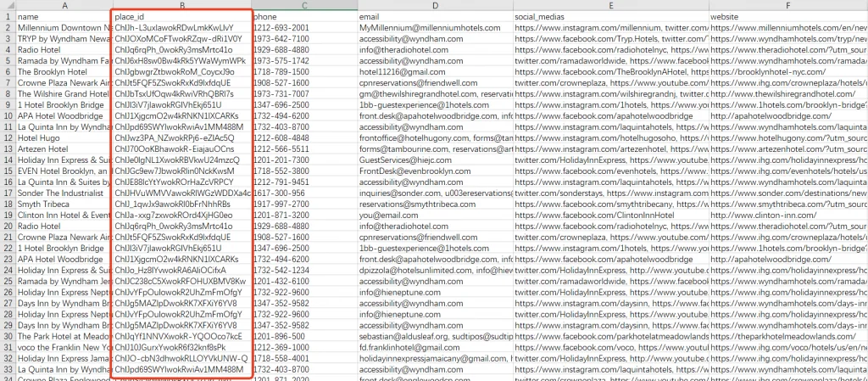This screenshot has width=868, height=381.
Task: Click email 'hotel11216@gmail.com'
Action: tap(435, 72)
